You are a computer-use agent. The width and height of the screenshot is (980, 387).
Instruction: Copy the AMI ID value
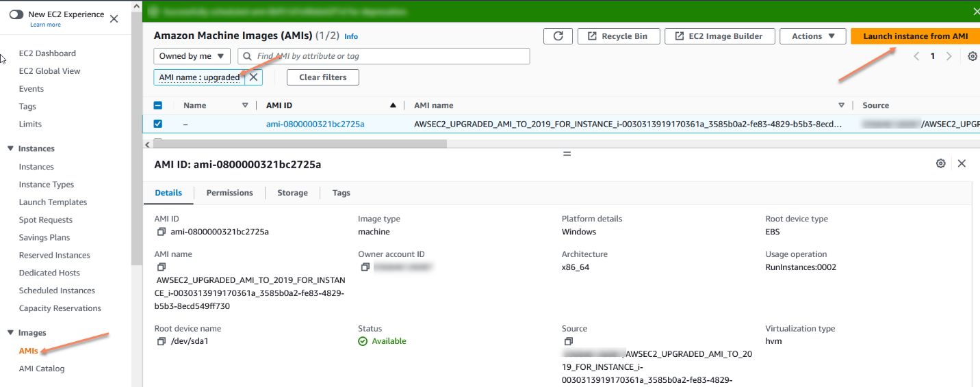(x=162, y=232)
